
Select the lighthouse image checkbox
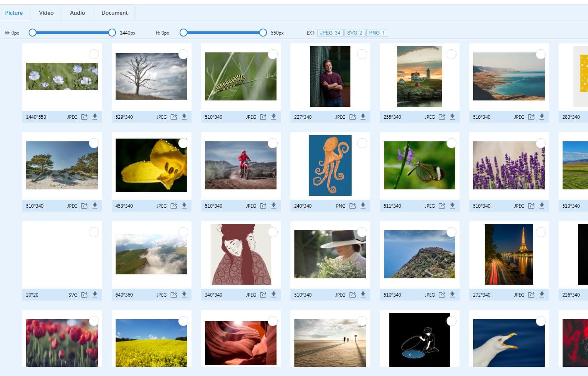tap(451, 54)
